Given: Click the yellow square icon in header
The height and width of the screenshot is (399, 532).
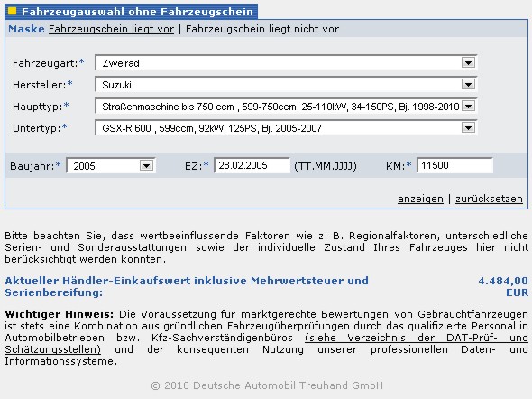Looking at the screenshot, I should [x=13, y=11].
